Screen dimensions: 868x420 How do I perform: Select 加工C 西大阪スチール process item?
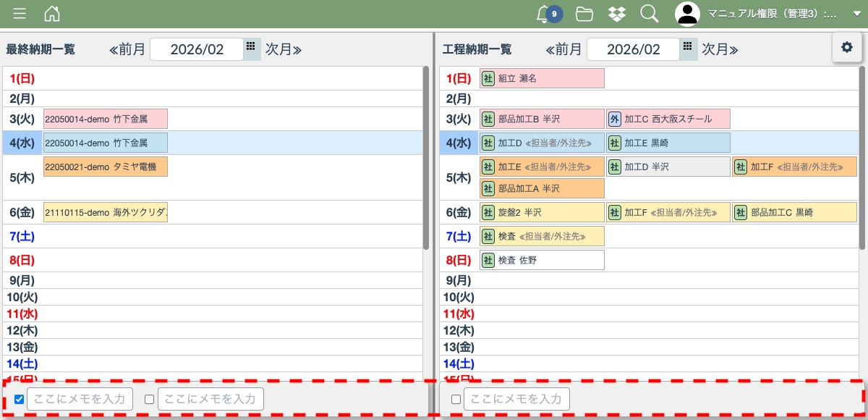point(668,119)
